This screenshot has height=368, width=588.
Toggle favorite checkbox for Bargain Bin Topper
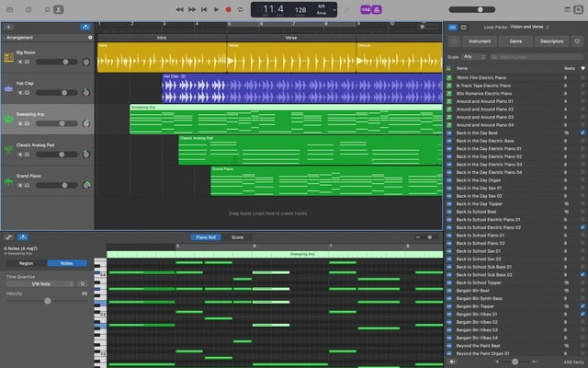point(582,305)
